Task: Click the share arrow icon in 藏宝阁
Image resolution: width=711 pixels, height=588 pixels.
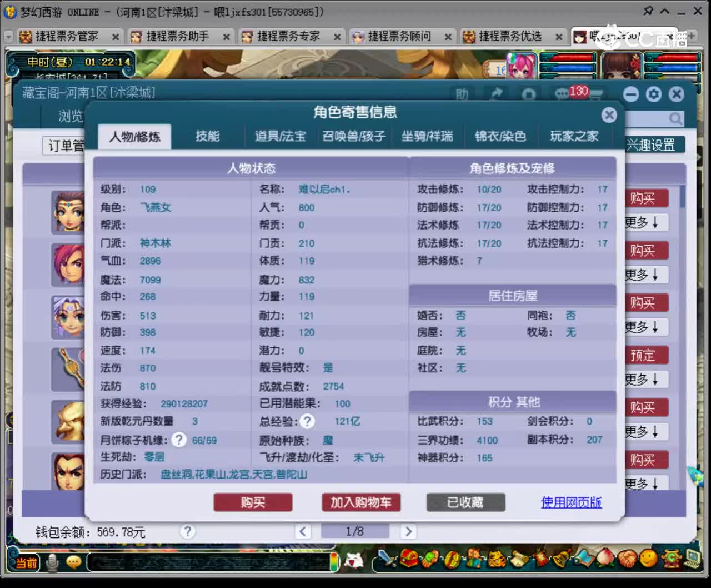Action: pos(497,94)
